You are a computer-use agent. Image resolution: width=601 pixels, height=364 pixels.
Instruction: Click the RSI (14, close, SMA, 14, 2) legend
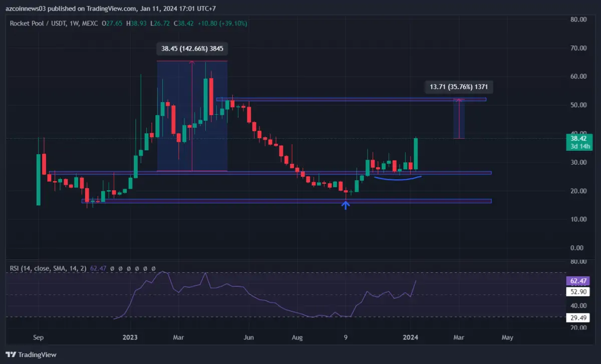48,269
